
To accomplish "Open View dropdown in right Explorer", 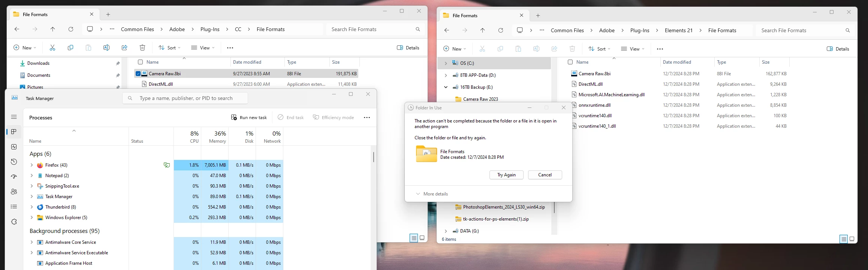I will (633, 49).
